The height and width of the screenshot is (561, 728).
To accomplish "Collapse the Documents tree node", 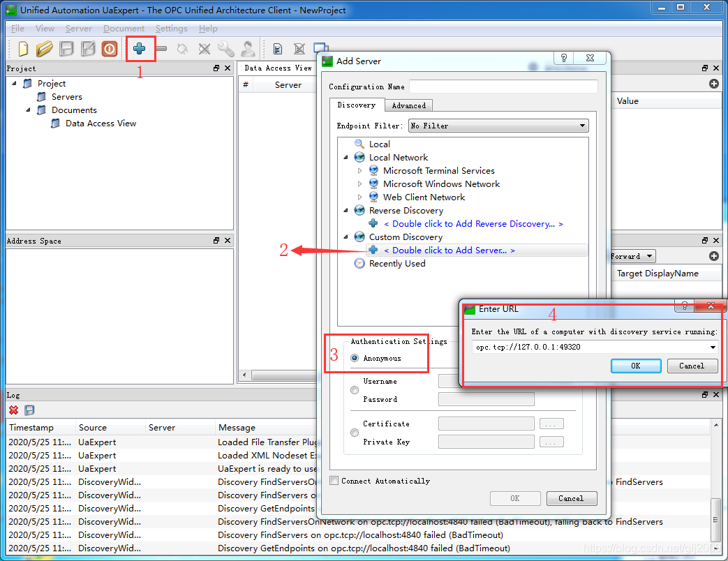I will (28, 110).
